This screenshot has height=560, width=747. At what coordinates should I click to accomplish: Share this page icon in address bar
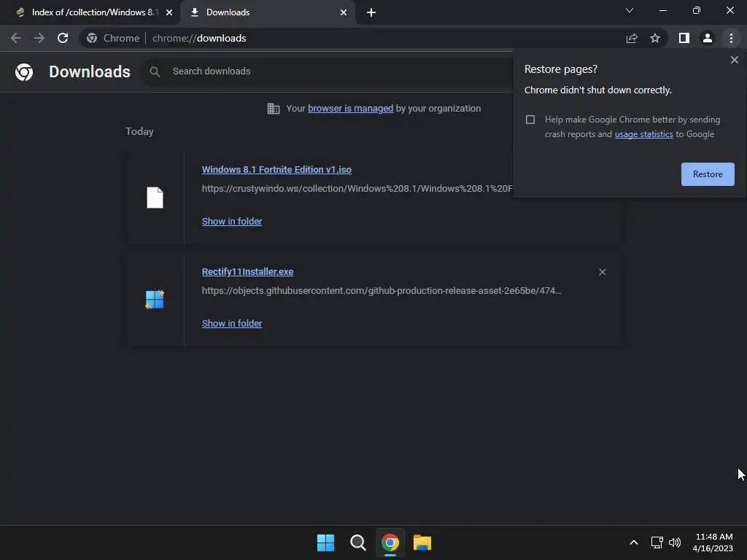(x=632, y=38)
